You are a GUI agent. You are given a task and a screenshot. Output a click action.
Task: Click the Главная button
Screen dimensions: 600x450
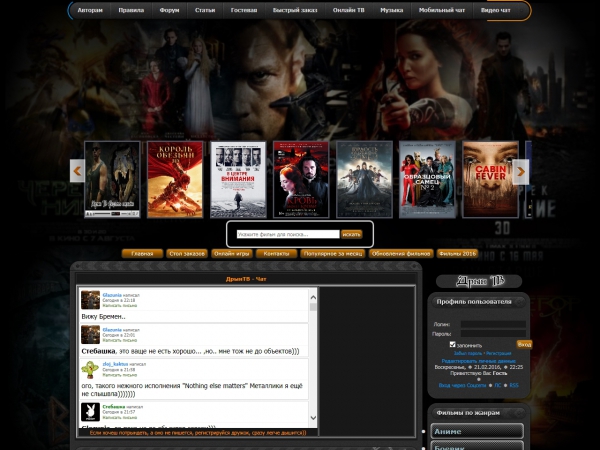[142, 254]
